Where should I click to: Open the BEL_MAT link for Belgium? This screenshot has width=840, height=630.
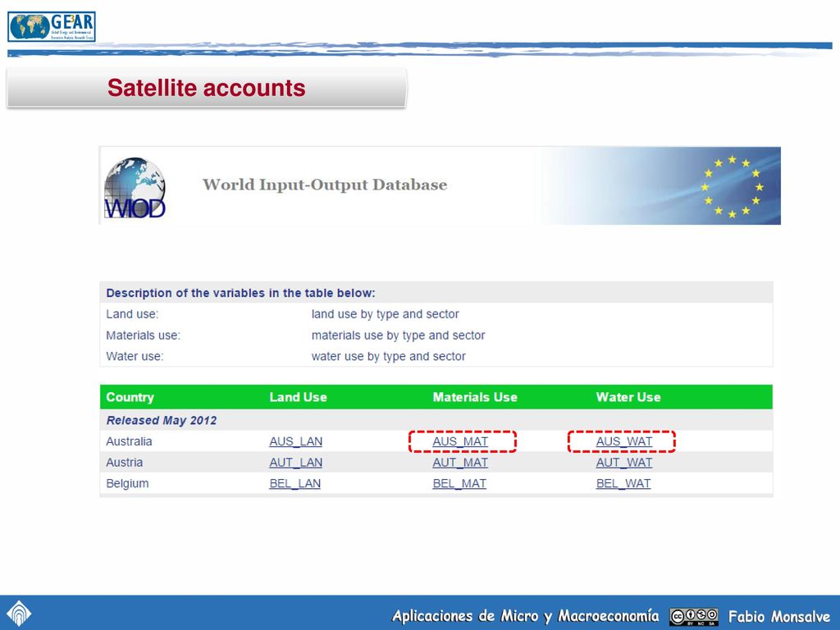(x=459, y=483)
